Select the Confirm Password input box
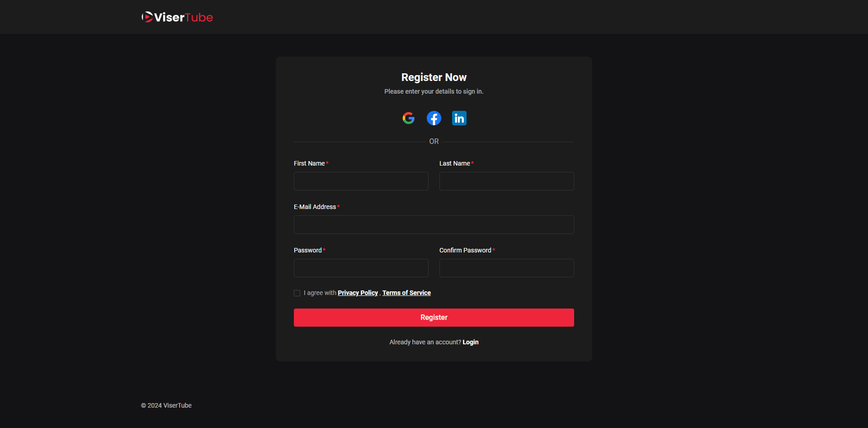868x428 pixels. click(x=506, y=268)
